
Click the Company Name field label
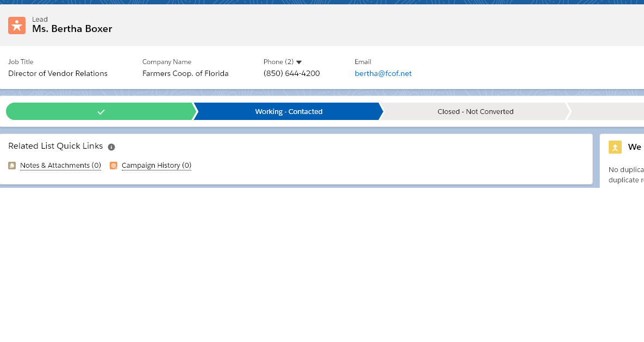pos(167,62)
